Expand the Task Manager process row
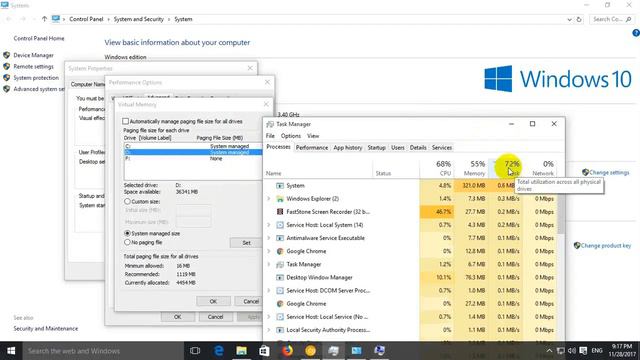Screen dimensions: 640x360 pos(269,264)
